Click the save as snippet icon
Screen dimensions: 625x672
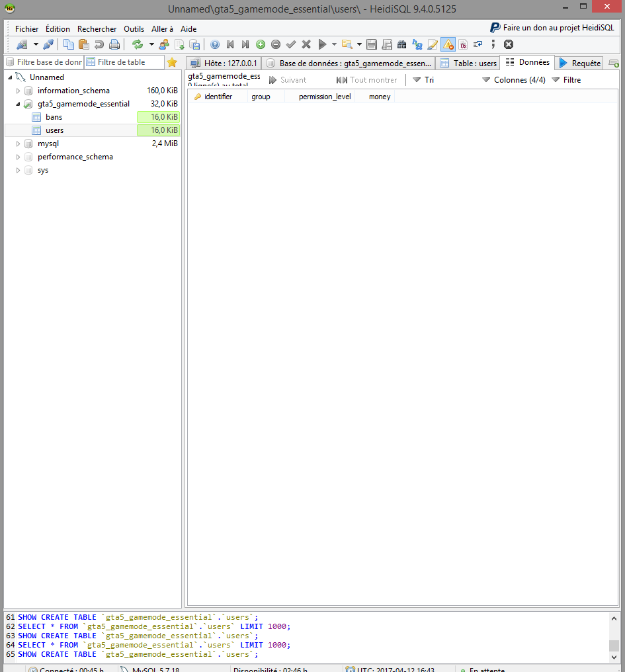(x=387, y=44)
